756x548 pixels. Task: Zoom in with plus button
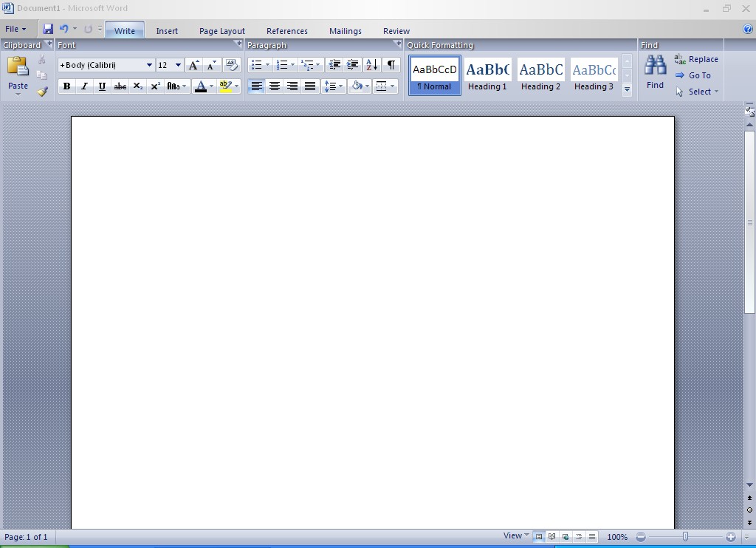731,537
